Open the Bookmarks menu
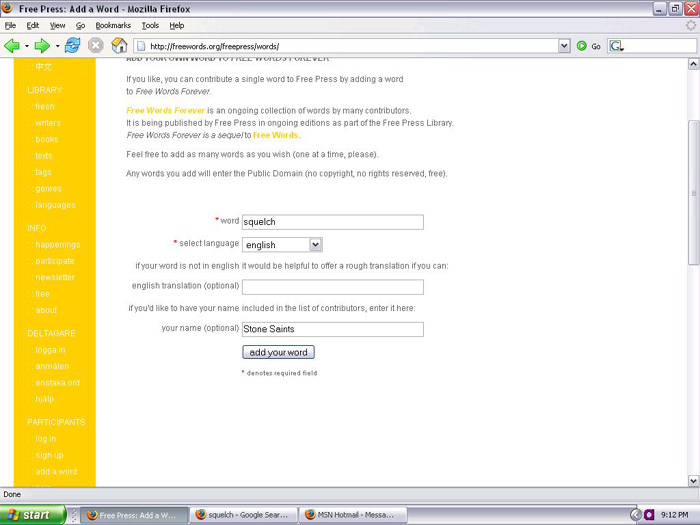This screenshot has height=525, width=700. (113, 25)
